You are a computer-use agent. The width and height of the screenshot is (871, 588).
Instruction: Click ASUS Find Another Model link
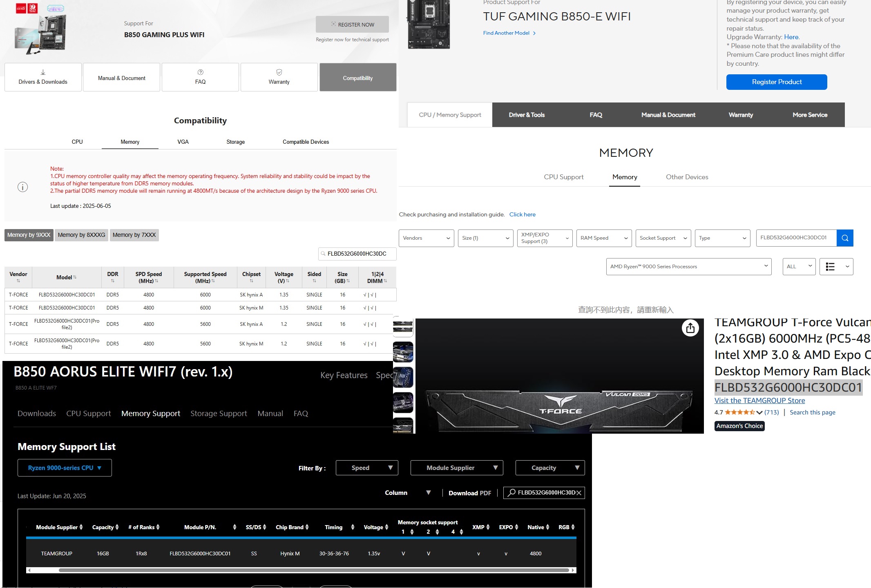[509, 33]
